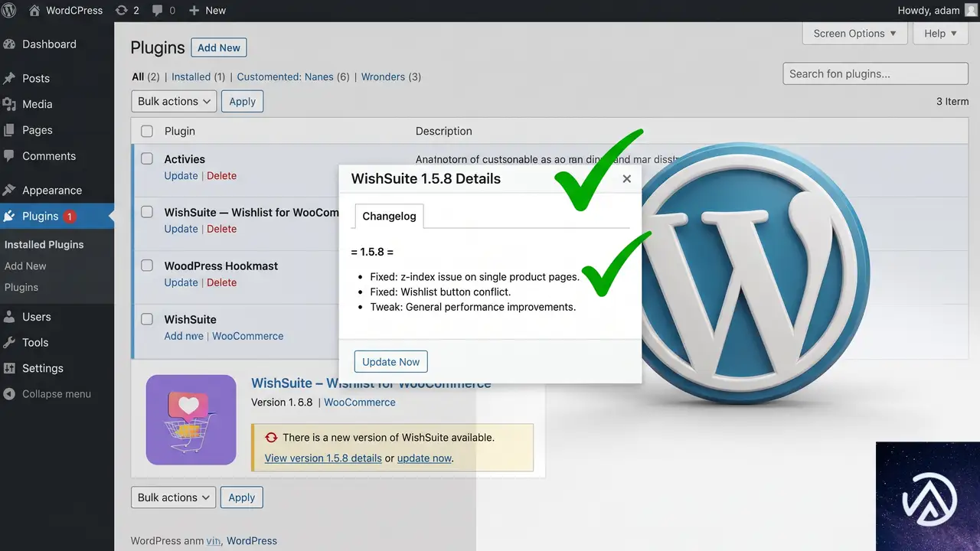Filter plugins by All (2)

click(145, 77)
